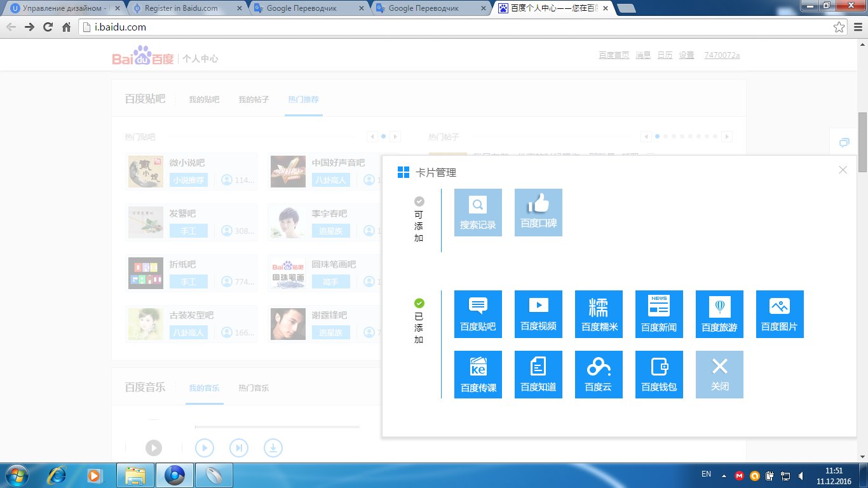Open the 日历 link in header

665,55
